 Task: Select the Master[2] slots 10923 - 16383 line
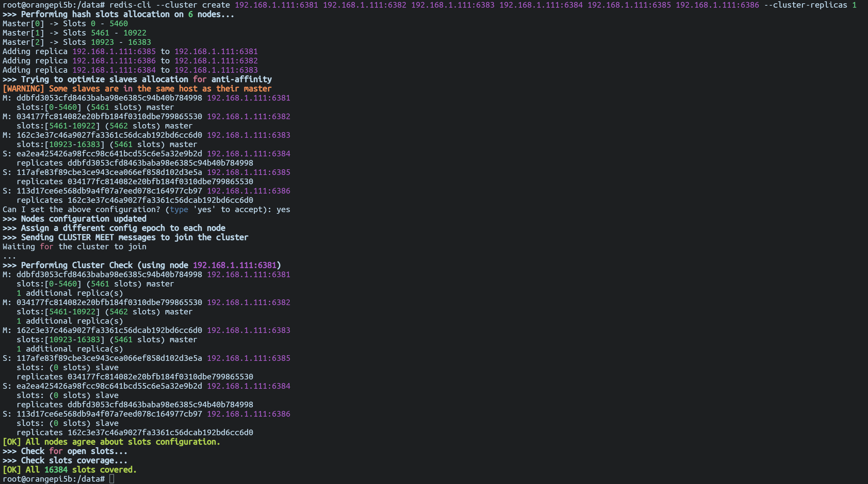[x=77, y=42]
